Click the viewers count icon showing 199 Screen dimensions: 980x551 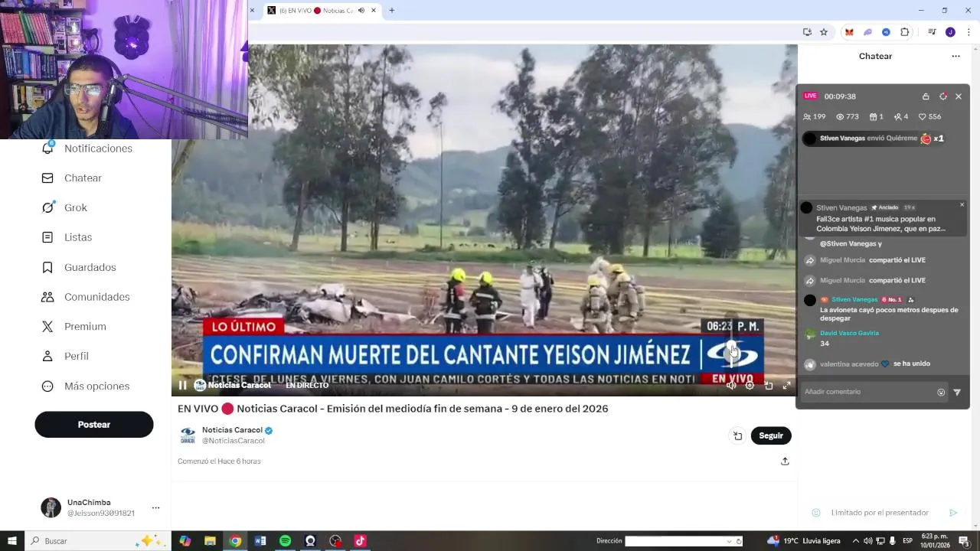[x=814, y=117]
